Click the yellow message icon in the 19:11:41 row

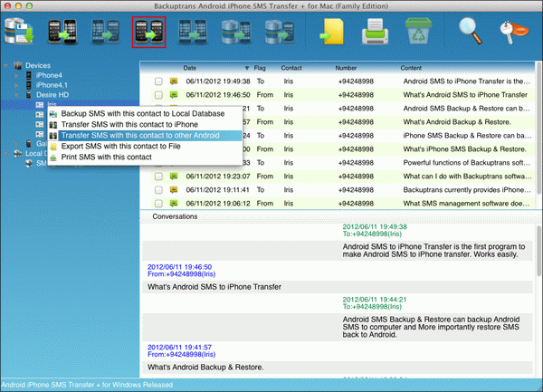click(x=174, y=190)
